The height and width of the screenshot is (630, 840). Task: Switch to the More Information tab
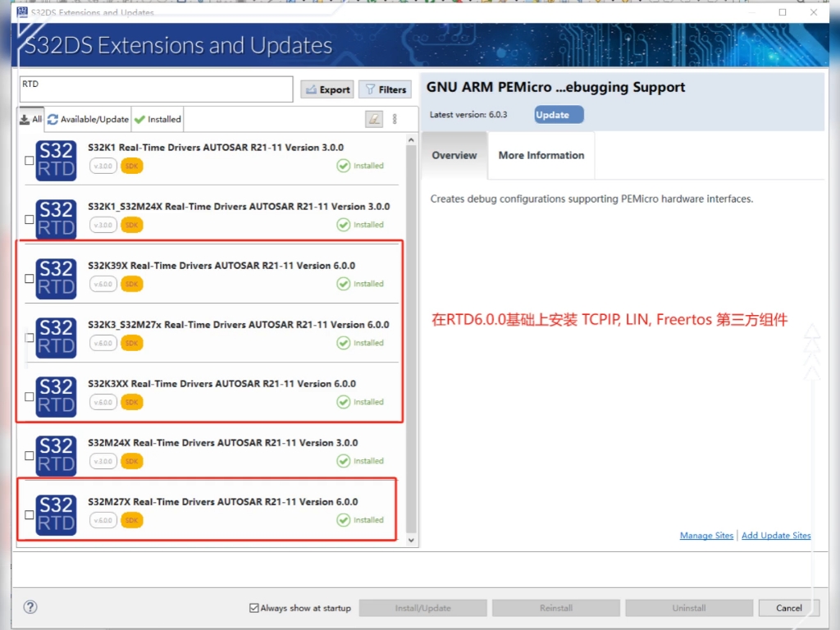541,154
